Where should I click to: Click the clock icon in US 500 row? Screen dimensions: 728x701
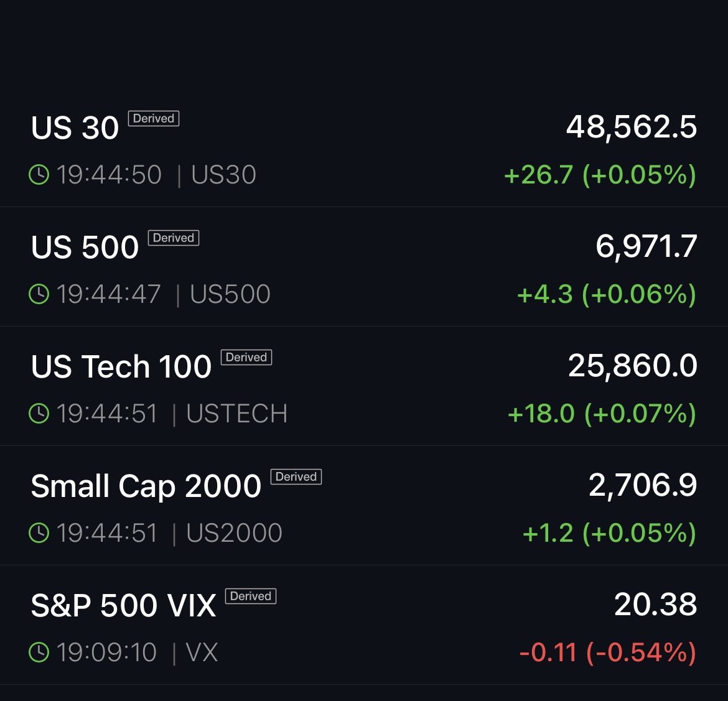click(x=39, y=294)
